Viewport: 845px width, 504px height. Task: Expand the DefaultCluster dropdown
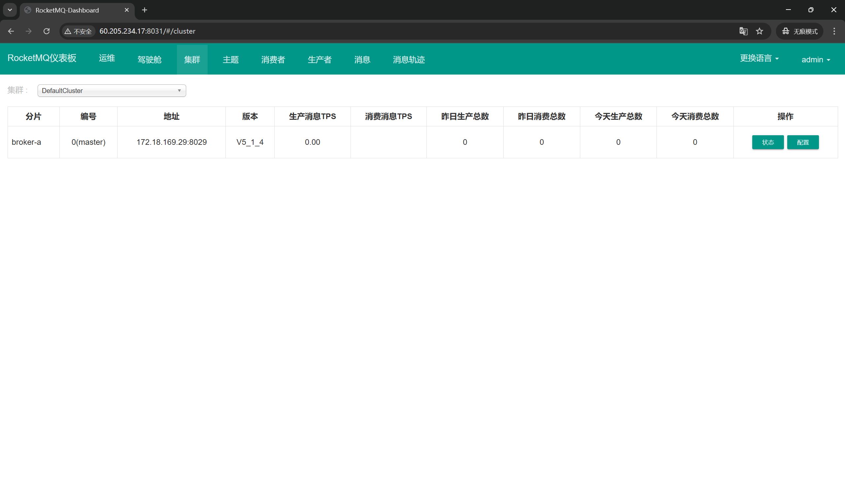[x=112, y=91]
